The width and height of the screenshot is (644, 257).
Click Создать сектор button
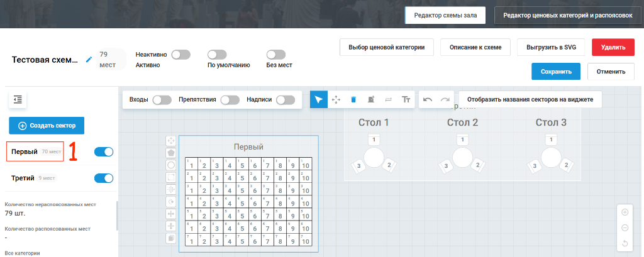[47, 126]
